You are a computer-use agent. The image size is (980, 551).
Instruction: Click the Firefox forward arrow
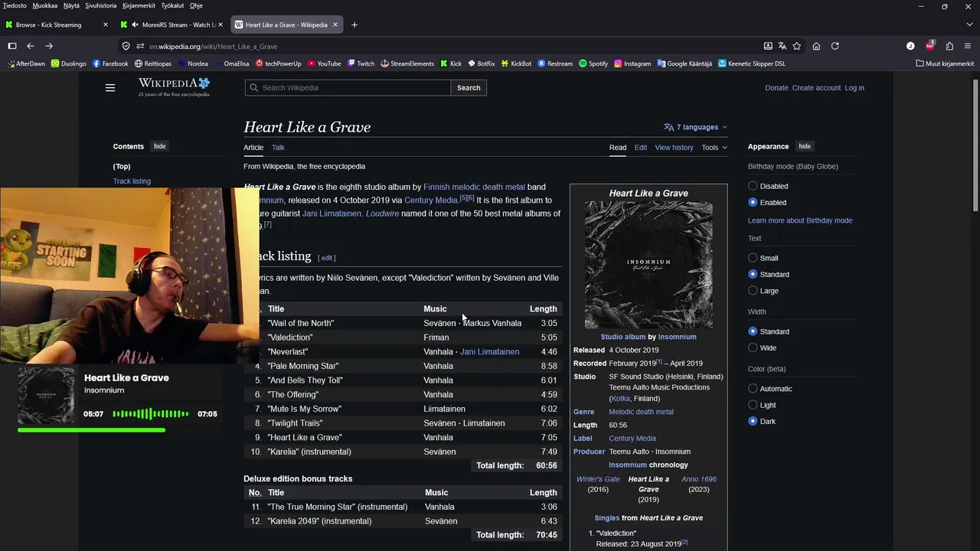49,46
